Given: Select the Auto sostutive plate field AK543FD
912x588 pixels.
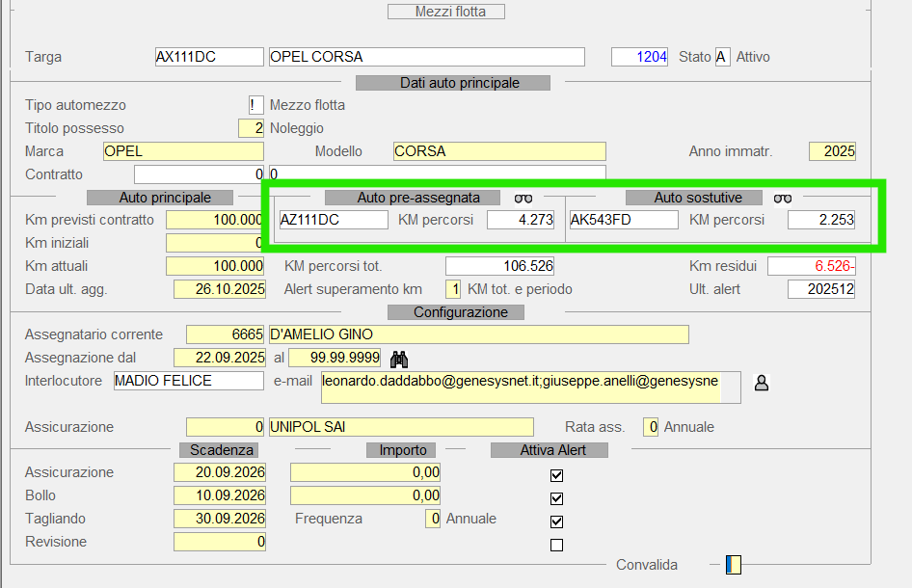Looking at the screenshot, I should [624, 220].
